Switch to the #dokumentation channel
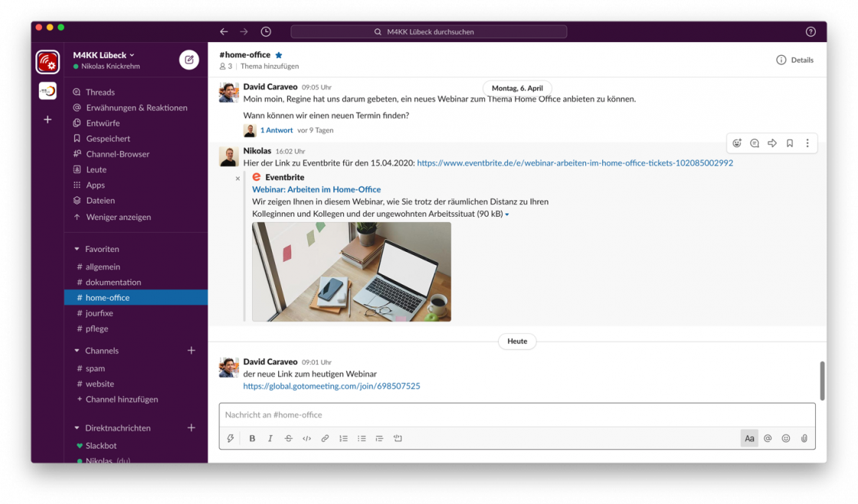The height and width of the screenshot is (504, 858). click(x=113, y=282)
